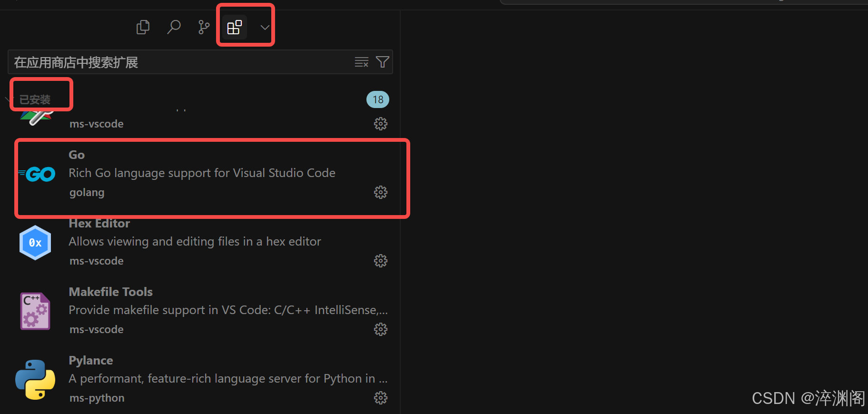The width and height of the screenshot is (868, 414).
Task: Open the Explorer files view icon
Action: pos(143,27)
